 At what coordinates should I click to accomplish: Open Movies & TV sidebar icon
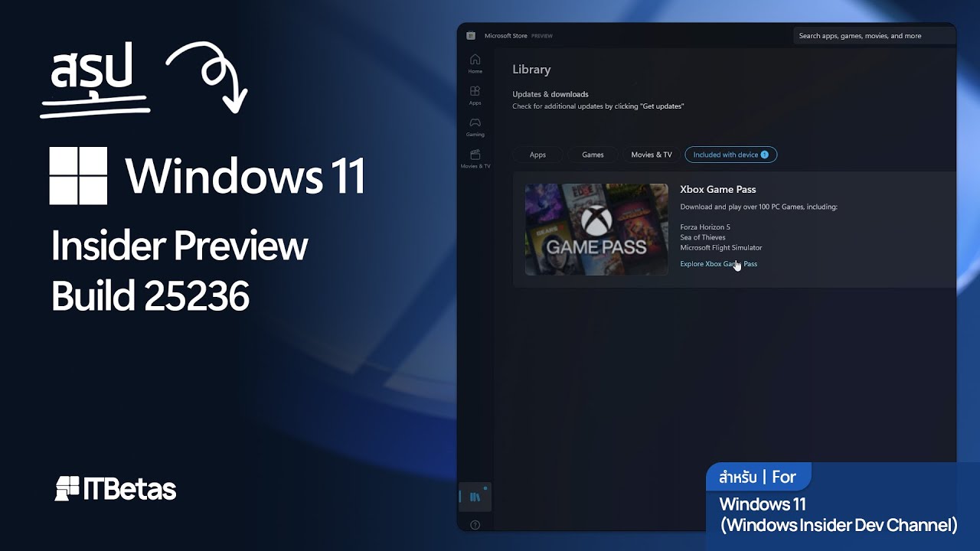pos(475,159)
